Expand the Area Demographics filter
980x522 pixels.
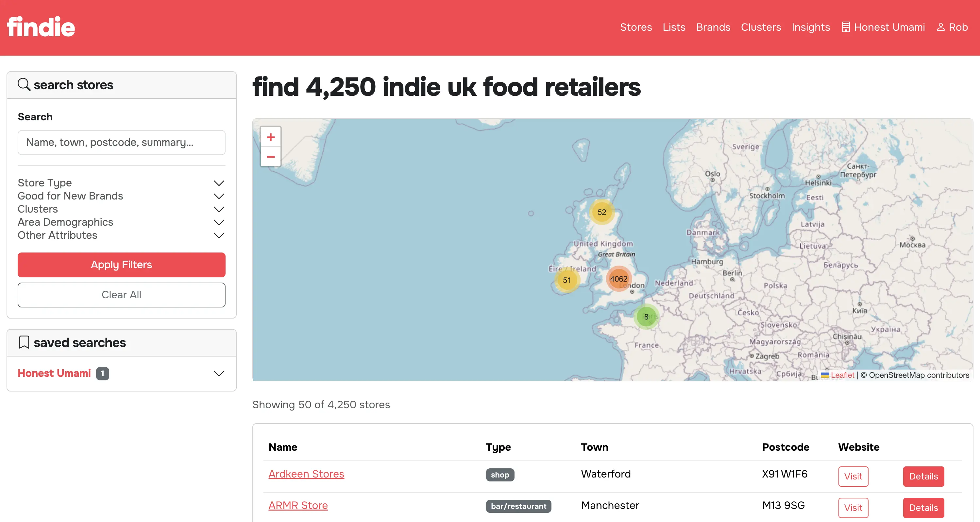[x=121, y=222]
